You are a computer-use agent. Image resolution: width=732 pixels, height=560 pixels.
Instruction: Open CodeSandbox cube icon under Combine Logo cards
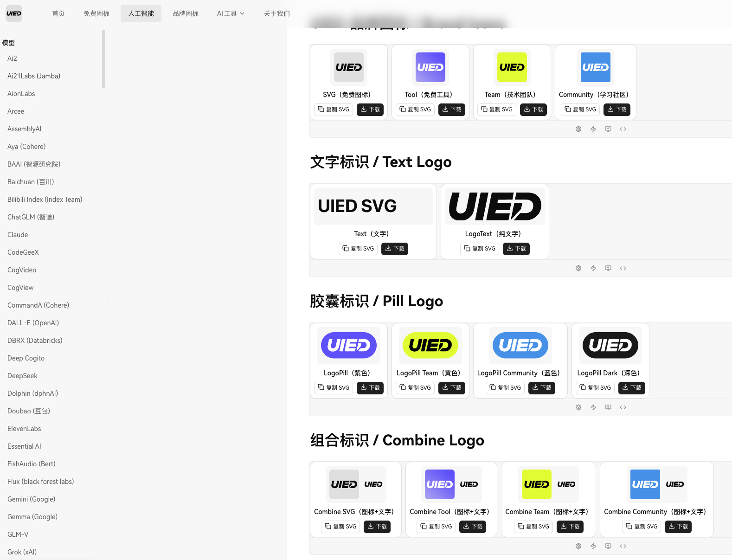[x=578, y=546]
